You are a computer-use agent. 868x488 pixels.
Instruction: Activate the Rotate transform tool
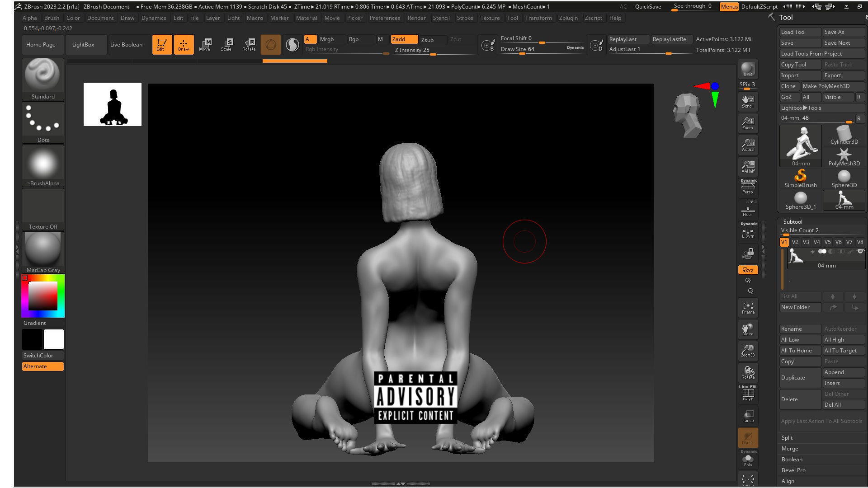coord(249,44)
